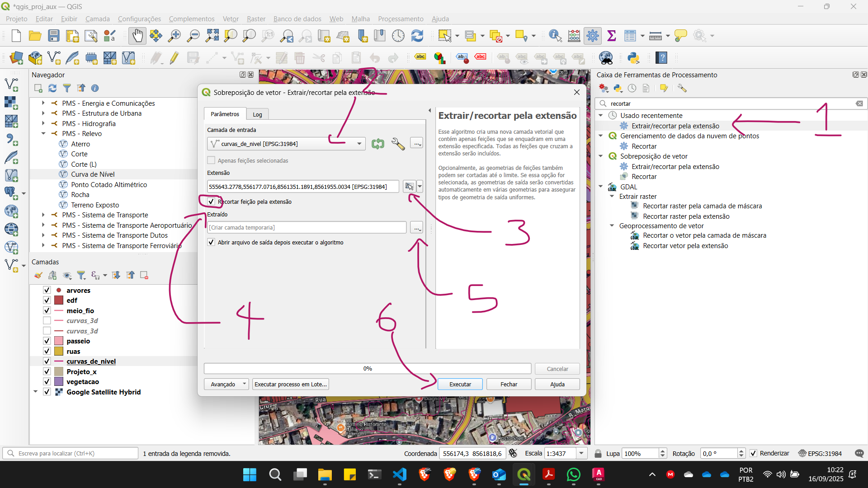Open the Identify Features tool
This screenshot has width=868, height=488.
pos(555,36)
